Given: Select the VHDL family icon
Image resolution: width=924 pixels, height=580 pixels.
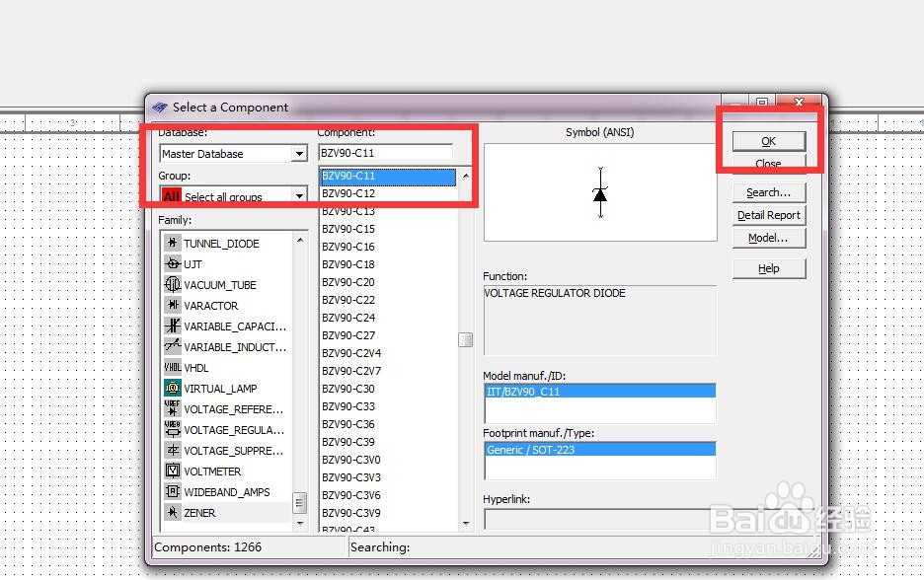Looking at the screenshot, I should 173,367.
